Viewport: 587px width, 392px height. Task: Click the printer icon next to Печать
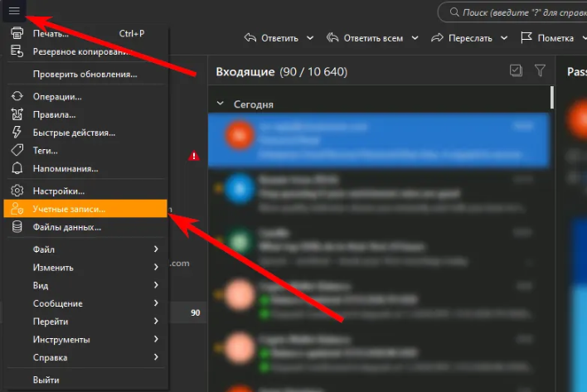point(16,33)
